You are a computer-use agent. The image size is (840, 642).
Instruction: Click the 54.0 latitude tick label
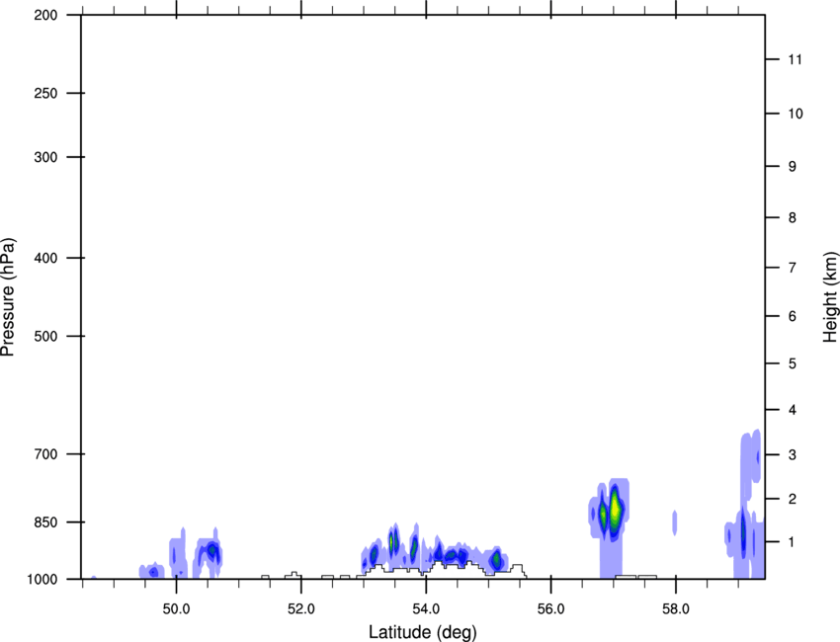426,609
